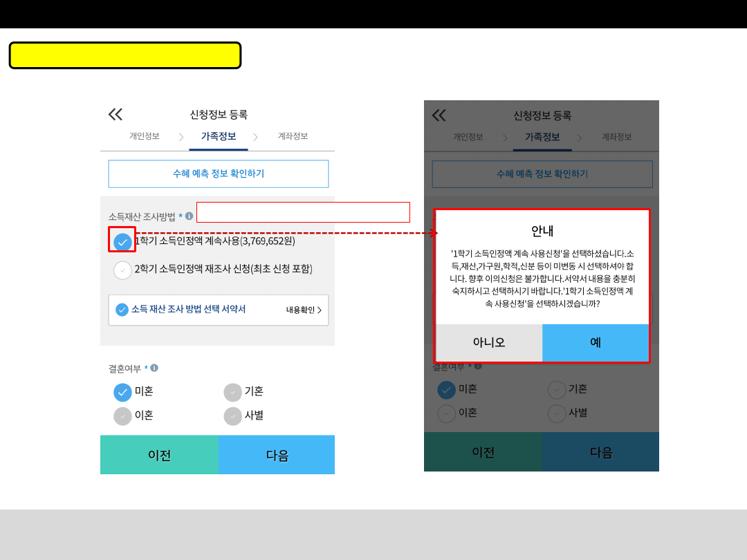The image size is (747, 560).
Task: Decline dialog by pressing 아니오 button
Action: click(x=489, y=342)
